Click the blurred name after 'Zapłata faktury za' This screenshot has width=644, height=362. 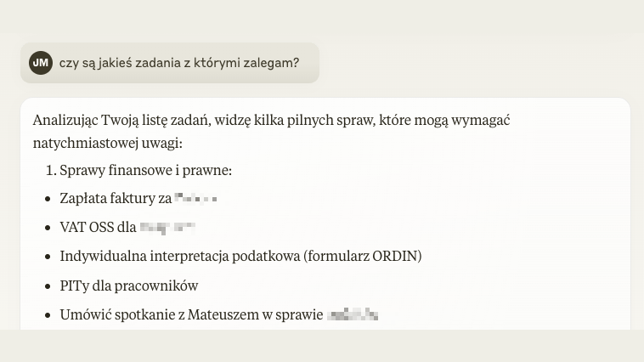pyautogui.click(x=195, y=198)
